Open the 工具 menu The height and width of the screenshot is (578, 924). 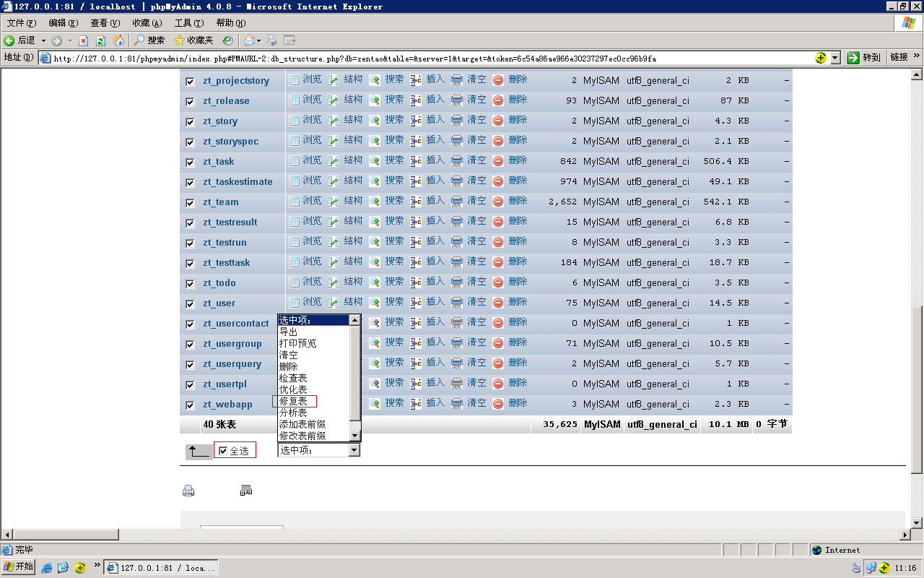pos(188,23)
